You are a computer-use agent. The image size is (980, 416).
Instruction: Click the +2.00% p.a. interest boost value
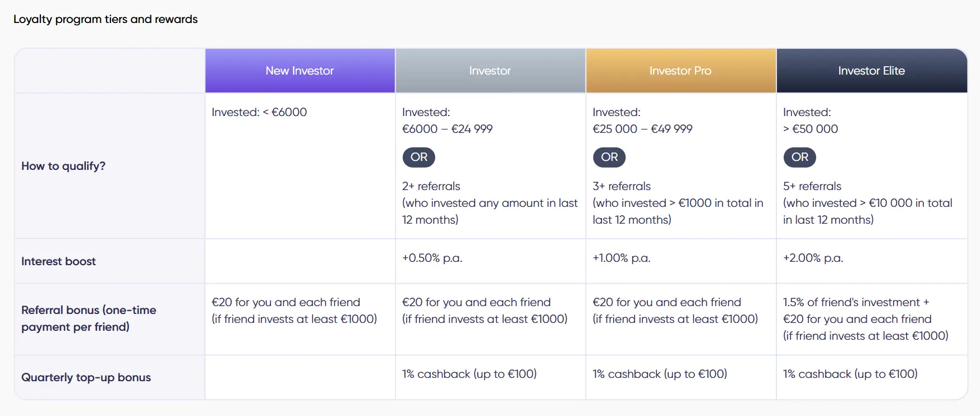(x=813, y=258)
